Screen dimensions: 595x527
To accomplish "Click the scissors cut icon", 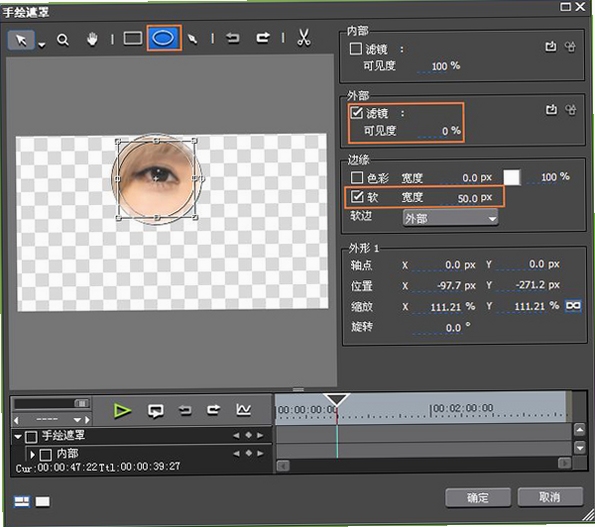I will click(x=304, y=38).
